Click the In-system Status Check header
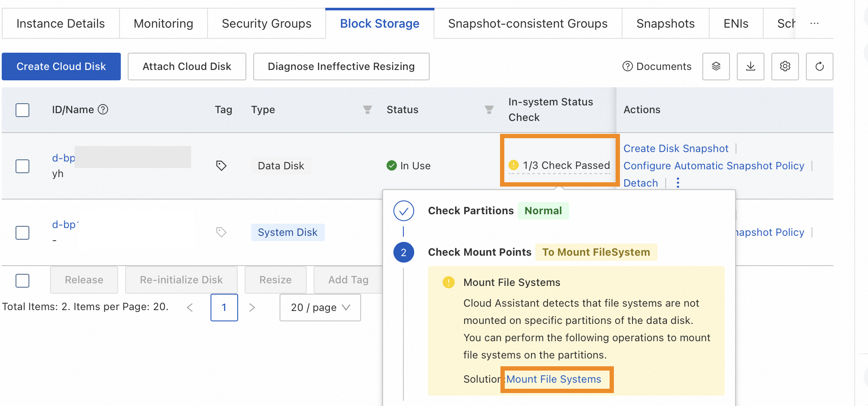Viewport: 868px width, 406px height. tap(550, 110)
